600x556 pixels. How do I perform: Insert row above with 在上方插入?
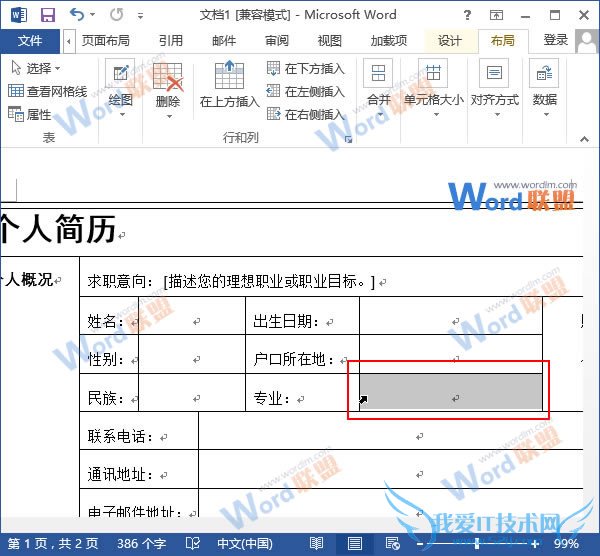(x=230, y=84)
